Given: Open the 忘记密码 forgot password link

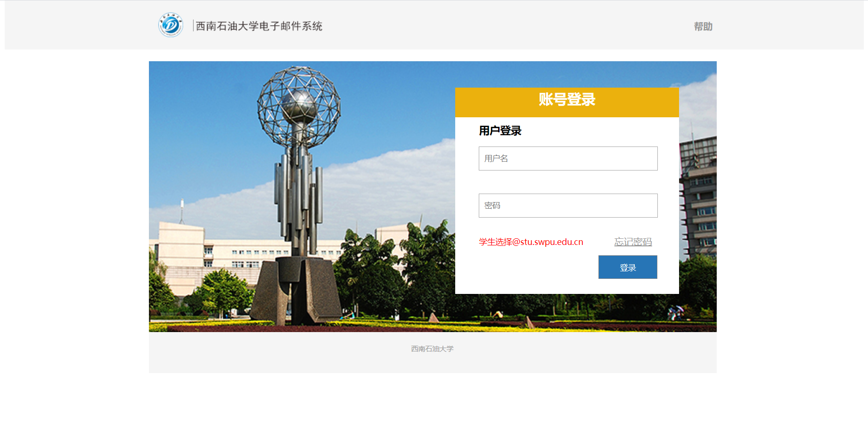Looking at the screenshot, I should coord(633,242).
